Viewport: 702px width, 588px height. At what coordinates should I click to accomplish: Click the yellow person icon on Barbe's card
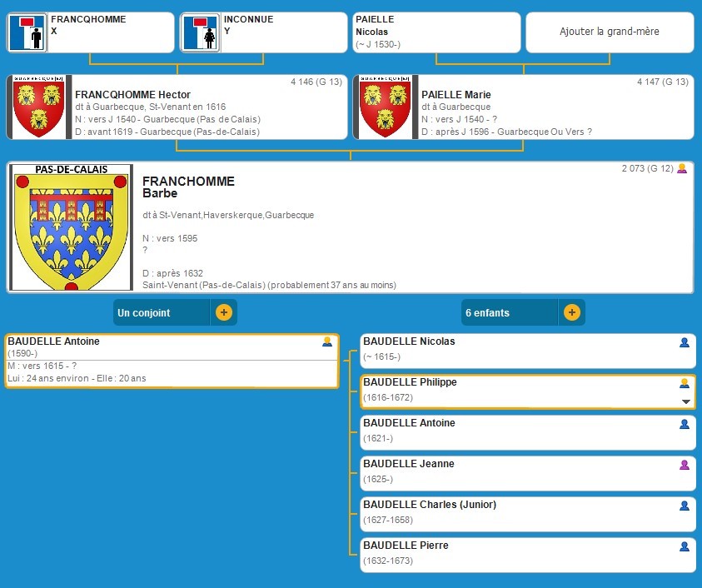[x=682, y=169]
